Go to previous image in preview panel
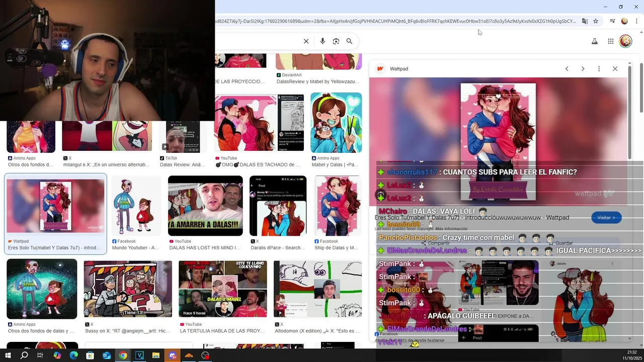Image resolution: width=644 pixels, height=362 pixels. (567, 68)
